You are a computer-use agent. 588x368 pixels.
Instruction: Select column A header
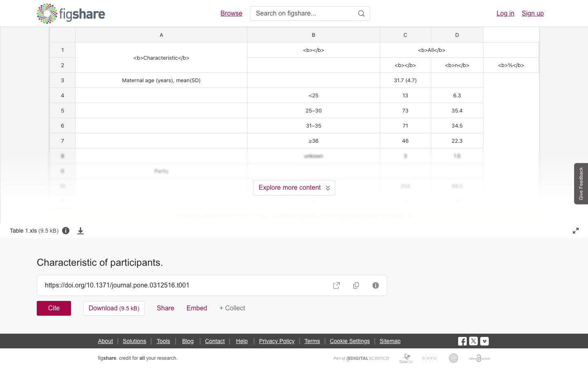tap(161, 35)
